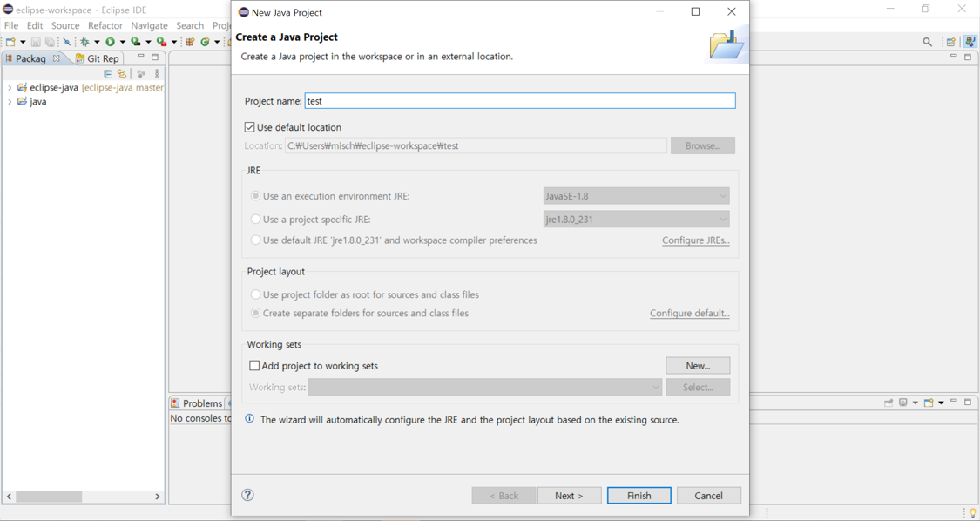The width and height of the screenshot is (980, 521).
Task: Open the Edit menu
Action: (x=35, y=25)
